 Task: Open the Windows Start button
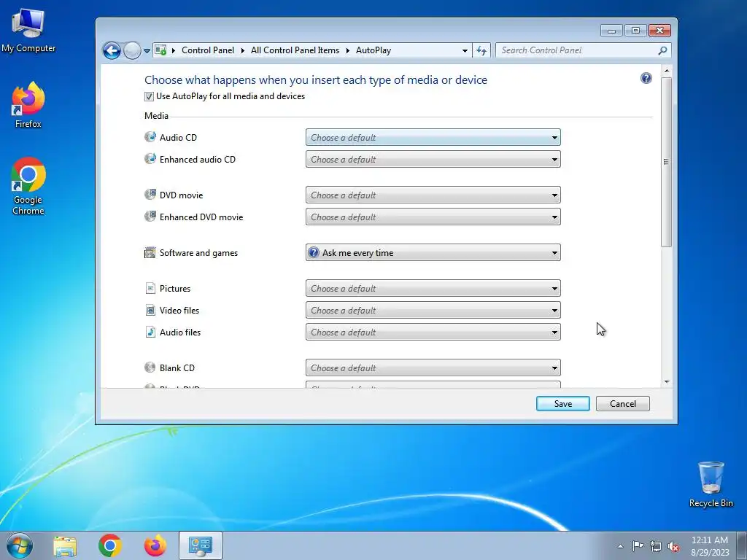coord(20,545)
